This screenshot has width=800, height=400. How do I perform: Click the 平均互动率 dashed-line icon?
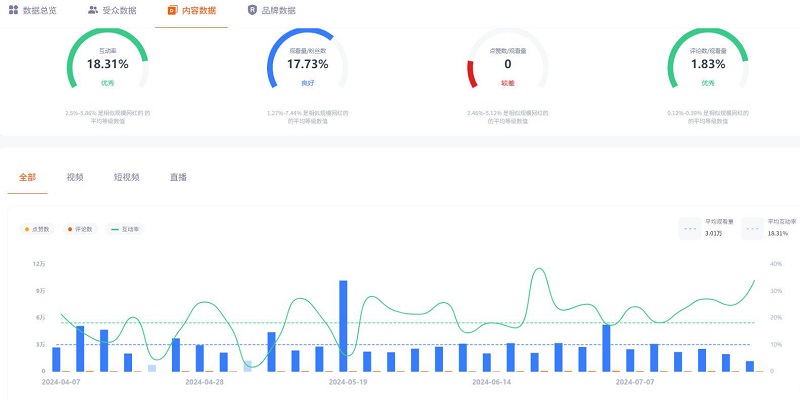coord(753,229)
